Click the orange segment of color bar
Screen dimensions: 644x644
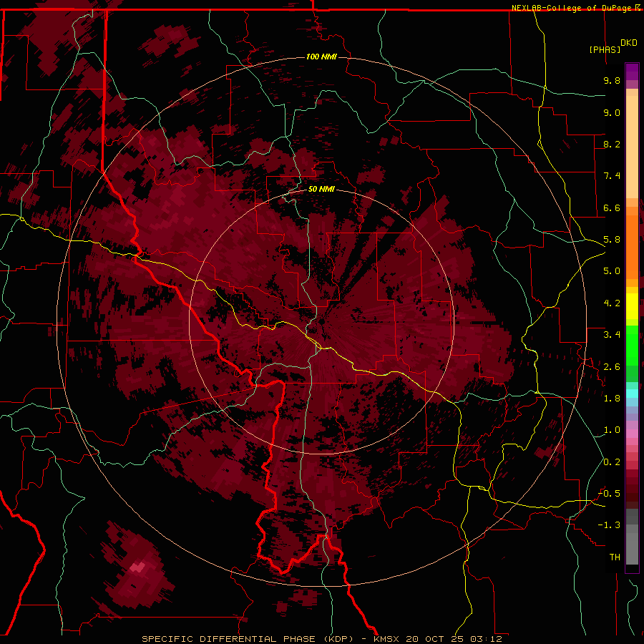[x=632, y=246]
